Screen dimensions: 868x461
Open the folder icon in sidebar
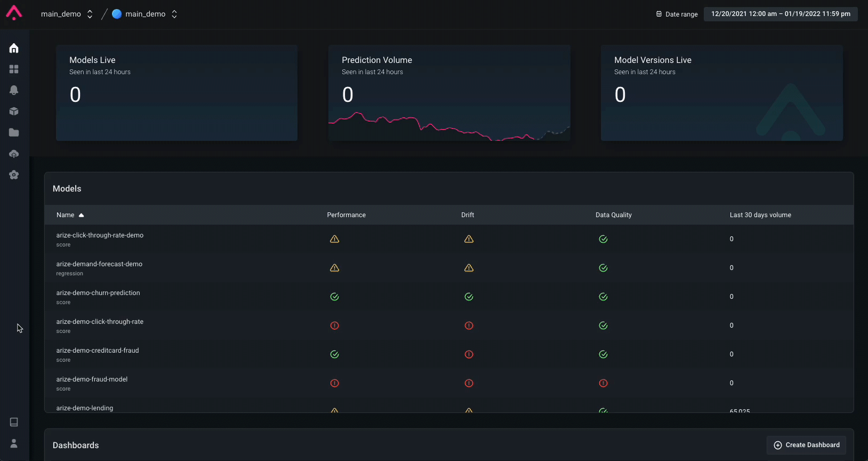coord(14,132)
